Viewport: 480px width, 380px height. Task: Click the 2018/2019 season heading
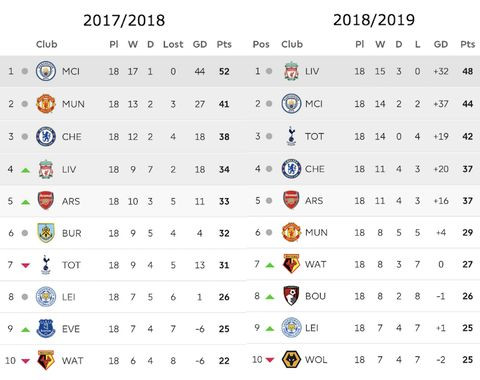click(374, 20)
